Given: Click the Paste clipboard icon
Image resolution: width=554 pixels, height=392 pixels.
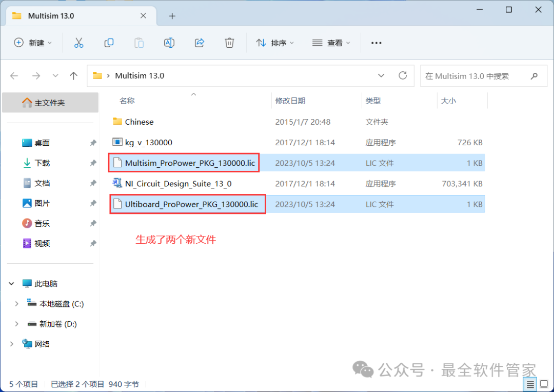Looking at the screenshot, I should coord(139,43).
